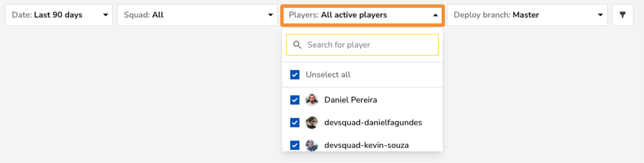Focus the Search for player field
Screen dimensions: 644x163
[x=362, y=45]
